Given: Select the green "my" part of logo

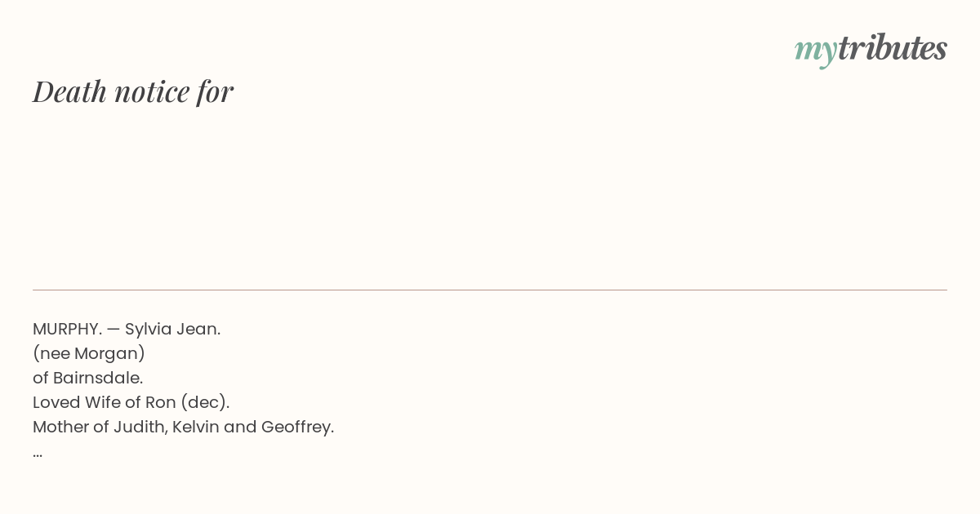Looking at the screenshot, I should point(815,52).
